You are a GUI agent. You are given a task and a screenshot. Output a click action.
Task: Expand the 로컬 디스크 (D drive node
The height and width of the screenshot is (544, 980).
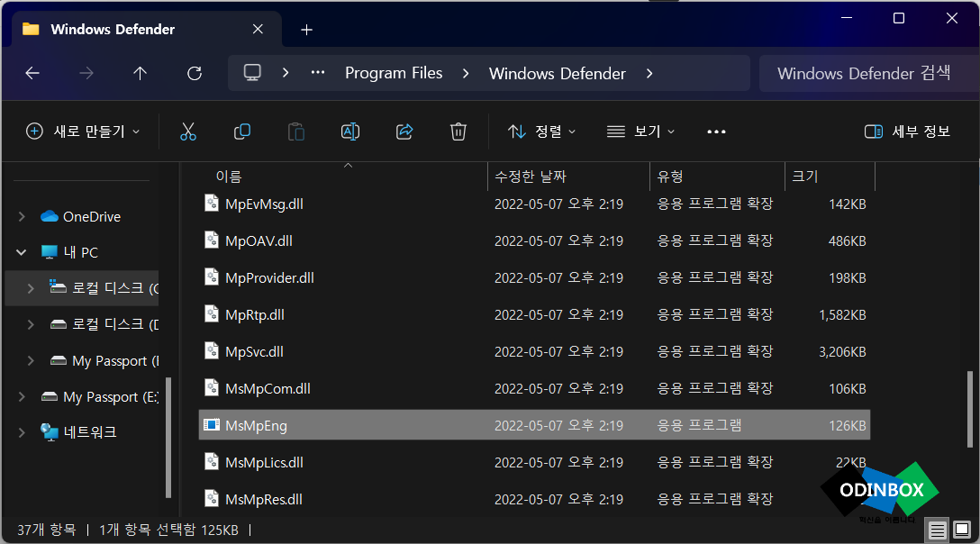pos(31,324)
